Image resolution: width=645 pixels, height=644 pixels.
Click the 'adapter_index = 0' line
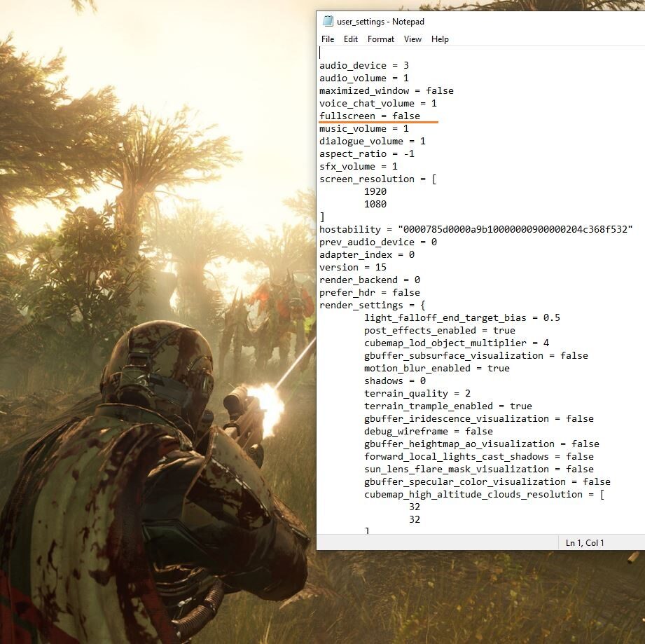tap(367, 254)
